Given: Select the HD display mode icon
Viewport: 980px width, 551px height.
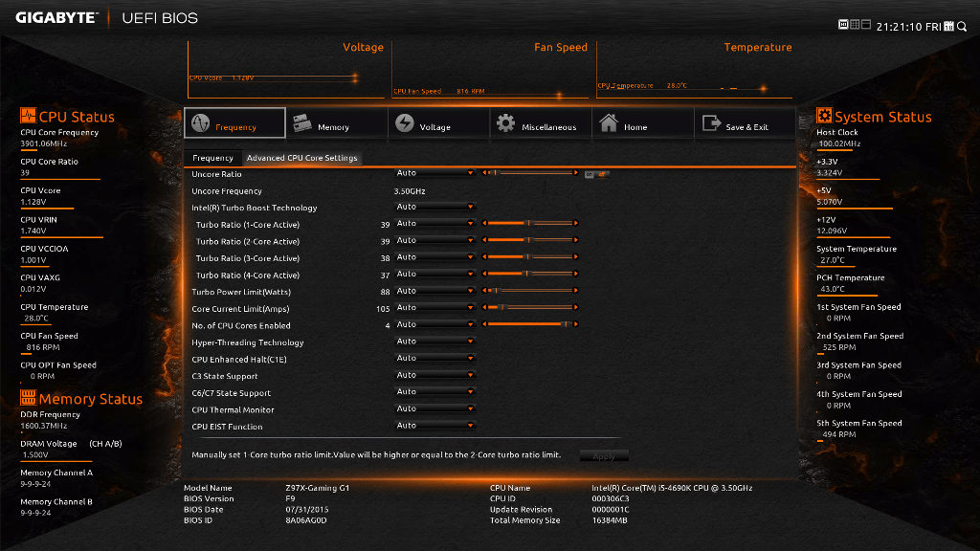Looking at the screenshot, I should tap(843, 25).
